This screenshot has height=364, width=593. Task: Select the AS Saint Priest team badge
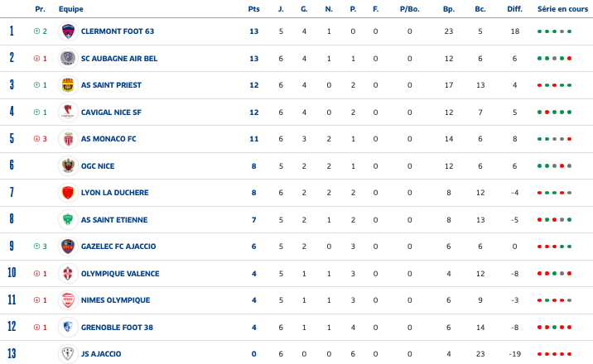tap(68, 85)
